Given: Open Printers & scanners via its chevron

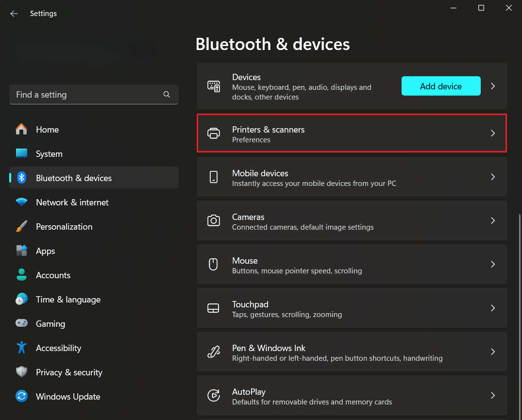Looking at the screenshot, I should coord(492,133).
